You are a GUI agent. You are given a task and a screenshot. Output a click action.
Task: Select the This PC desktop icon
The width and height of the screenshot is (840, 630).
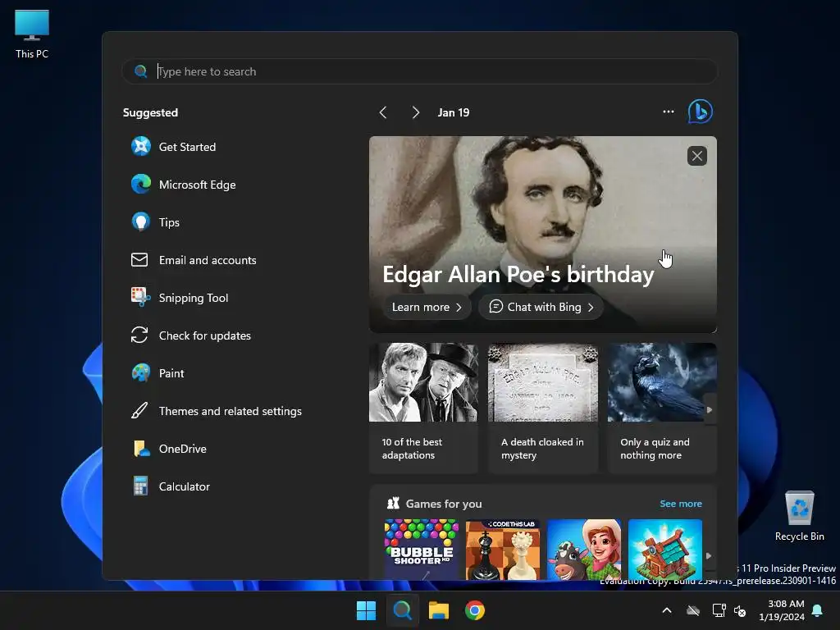click(32, 34)
